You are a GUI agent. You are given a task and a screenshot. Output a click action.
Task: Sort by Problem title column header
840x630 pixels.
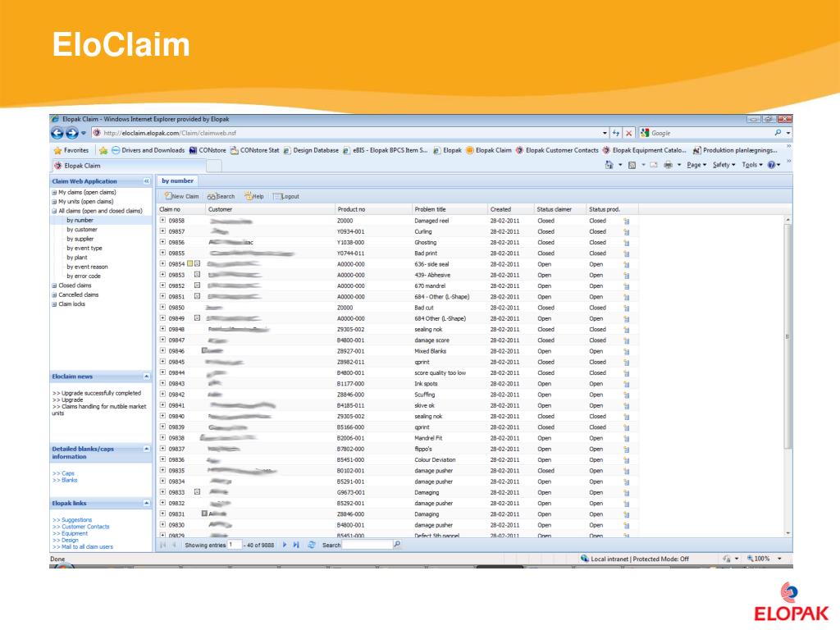450,209
